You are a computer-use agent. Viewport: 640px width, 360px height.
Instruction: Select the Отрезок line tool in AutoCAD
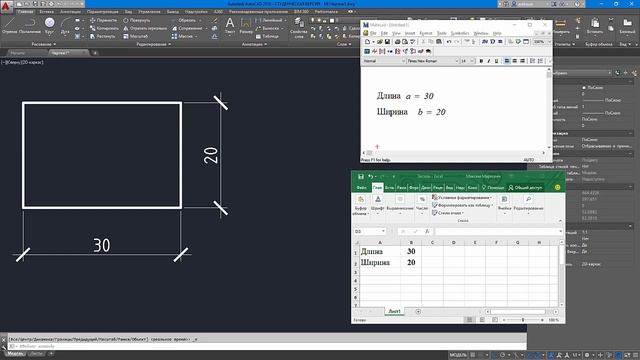coord(9,25)
